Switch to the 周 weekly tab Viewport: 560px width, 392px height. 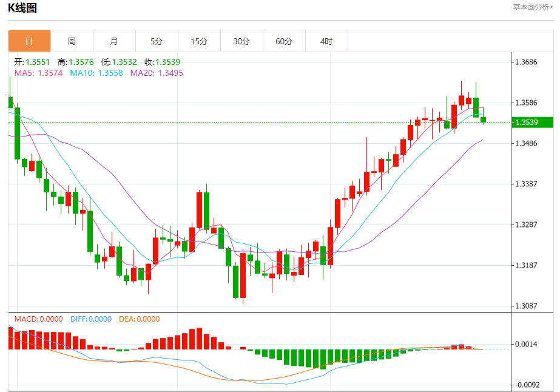tap(72, 41)
